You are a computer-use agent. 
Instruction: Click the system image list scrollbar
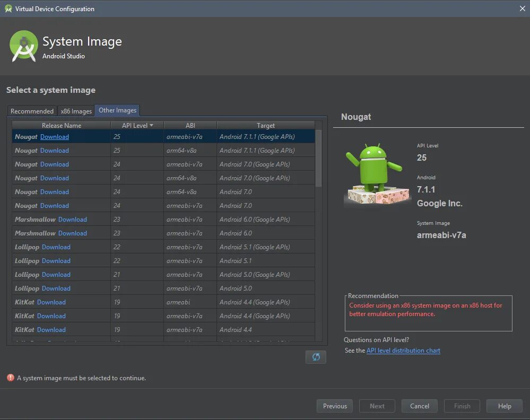coord(318,159)
